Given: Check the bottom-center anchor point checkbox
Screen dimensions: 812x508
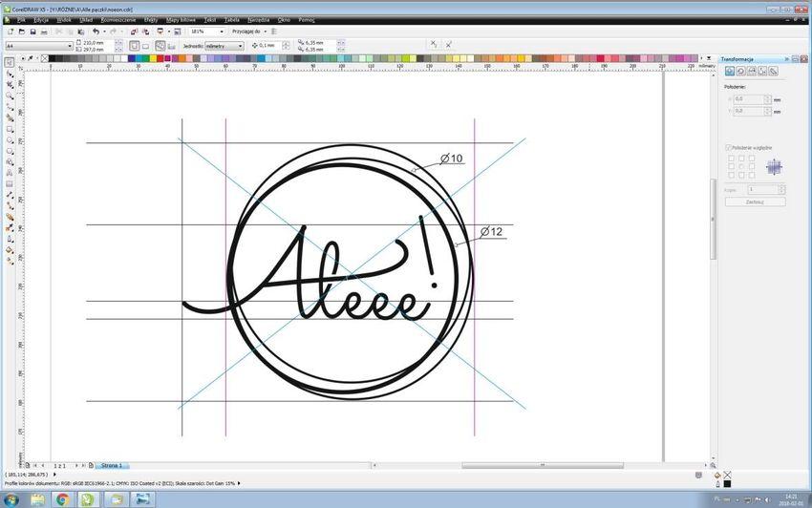Looking at the screenshot, I should (741, 175).
